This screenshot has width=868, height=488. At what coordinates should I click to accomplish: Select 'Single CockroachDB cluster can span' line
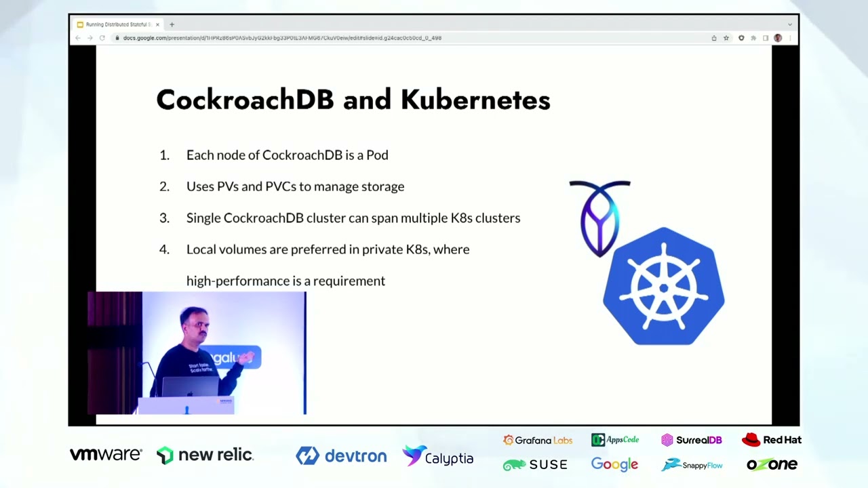pos(353,218)
